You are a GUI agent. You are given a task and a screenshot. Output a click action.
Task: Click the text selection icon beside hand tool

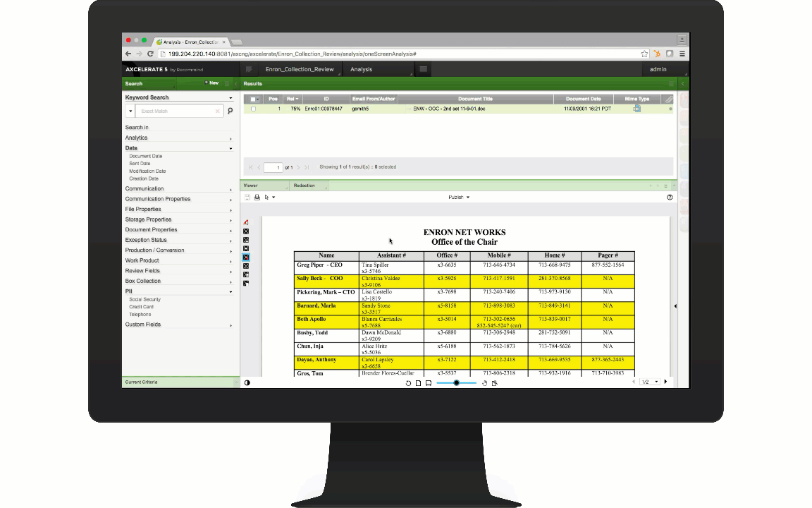(495, 383)
